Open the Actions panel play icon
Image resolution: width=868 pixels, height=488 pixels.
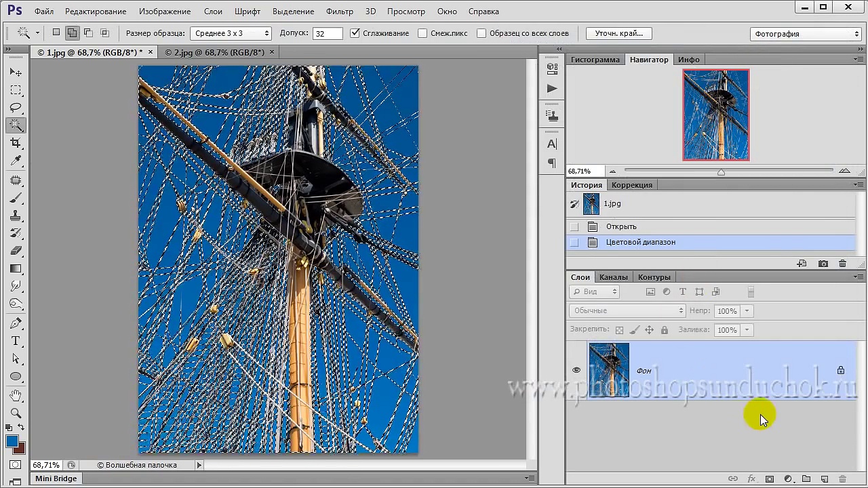[x=552, y=88]
